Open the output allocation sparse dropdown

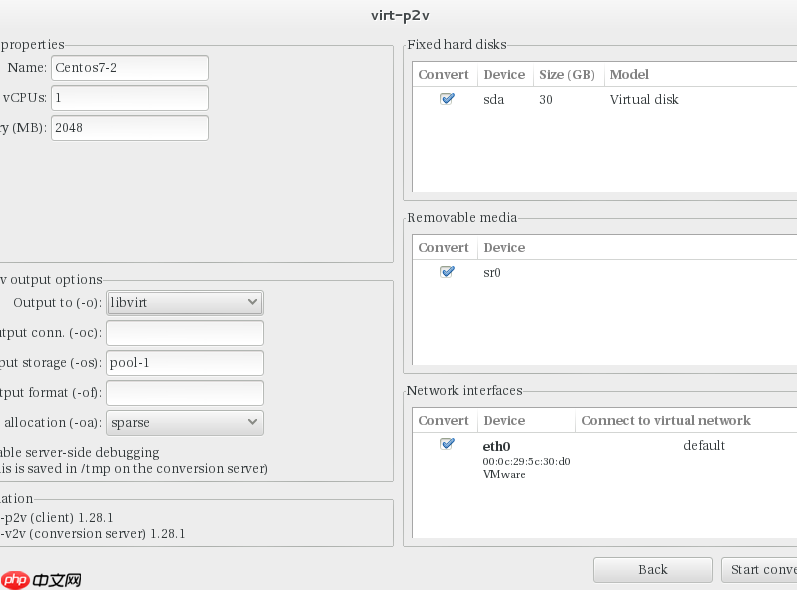185,423
